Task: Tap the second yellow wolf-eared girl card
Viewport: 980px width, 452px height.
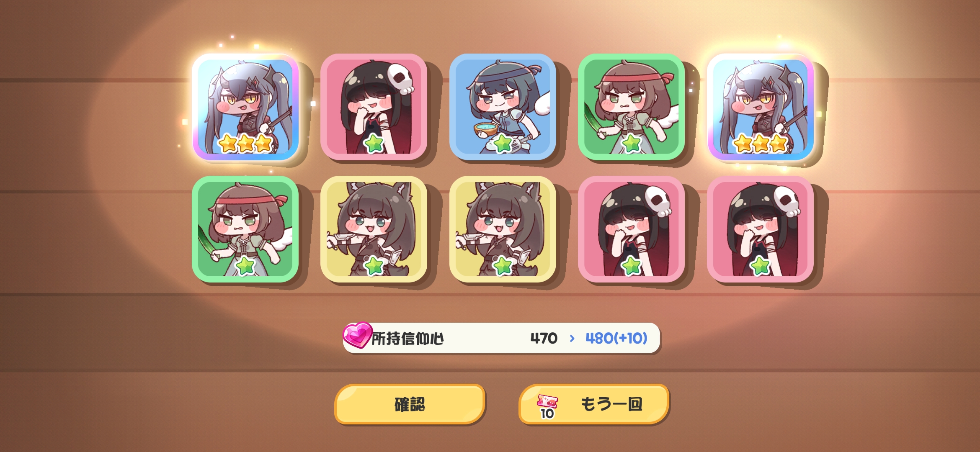Action: [x=503, y=229]
